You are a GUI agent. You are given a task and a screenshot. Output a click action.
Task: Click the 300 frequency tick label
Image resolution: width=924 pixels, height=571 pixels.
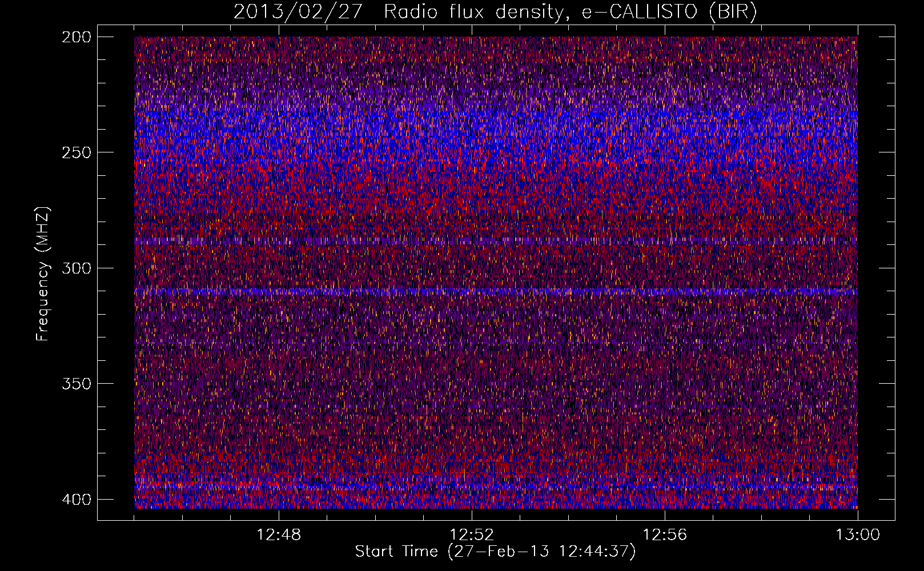click(x=76, y=268)
